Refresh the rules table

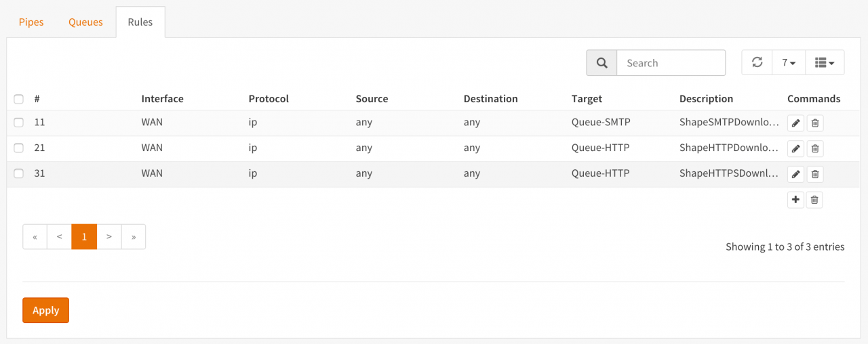[757, 62]
